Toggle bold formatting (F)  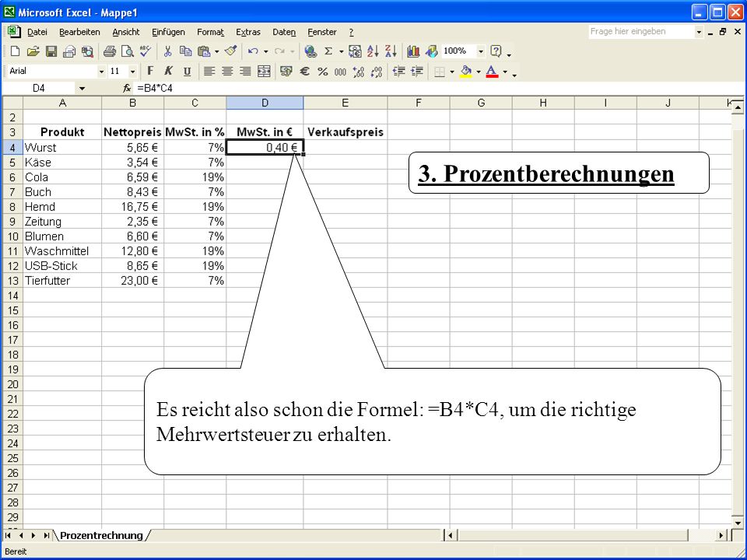point(150,72)
